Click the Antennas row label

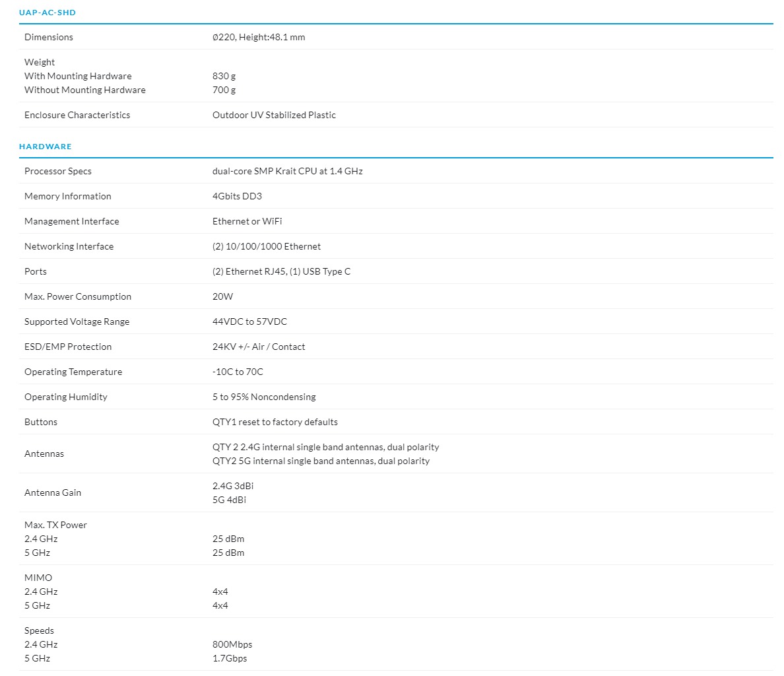coord(44,454)
